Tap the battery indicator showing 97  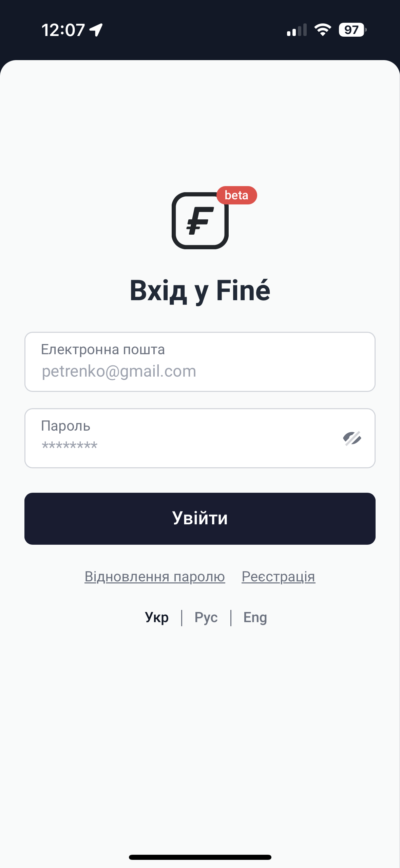[352, 30]
